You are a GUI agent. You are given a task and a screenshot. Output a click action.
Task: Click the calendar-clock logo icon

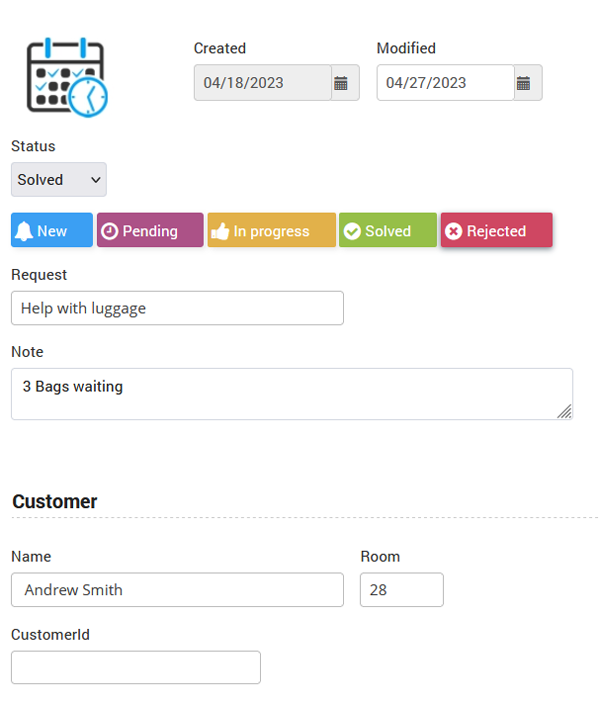66,77
